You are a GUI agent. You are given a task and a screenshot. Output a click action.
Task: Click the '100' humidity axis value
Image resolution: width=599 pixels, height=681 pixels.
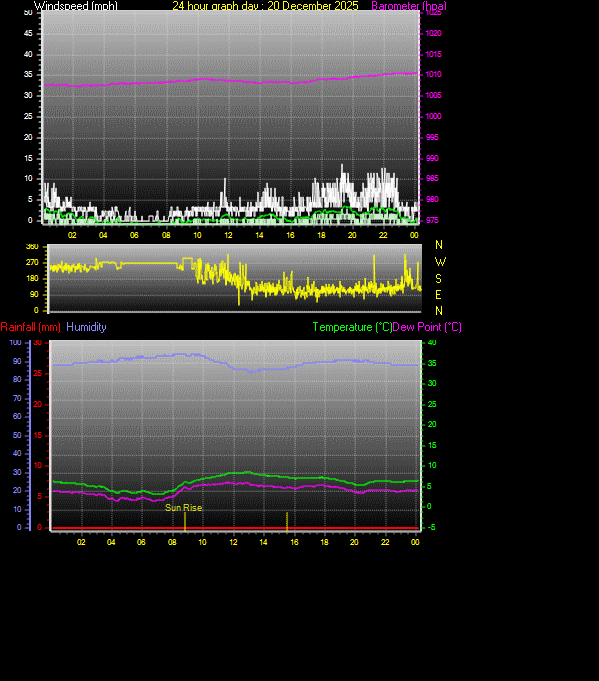[15, 343]
